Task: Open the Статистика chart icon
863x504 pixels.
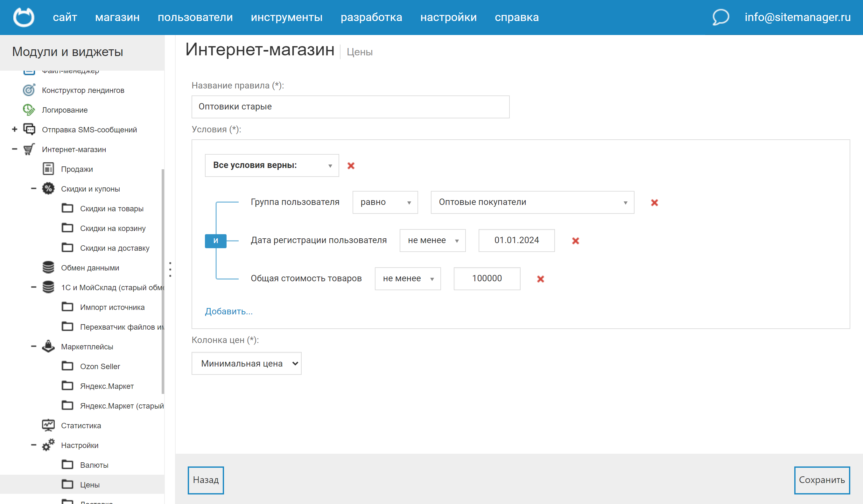Action: coord(48,425)
